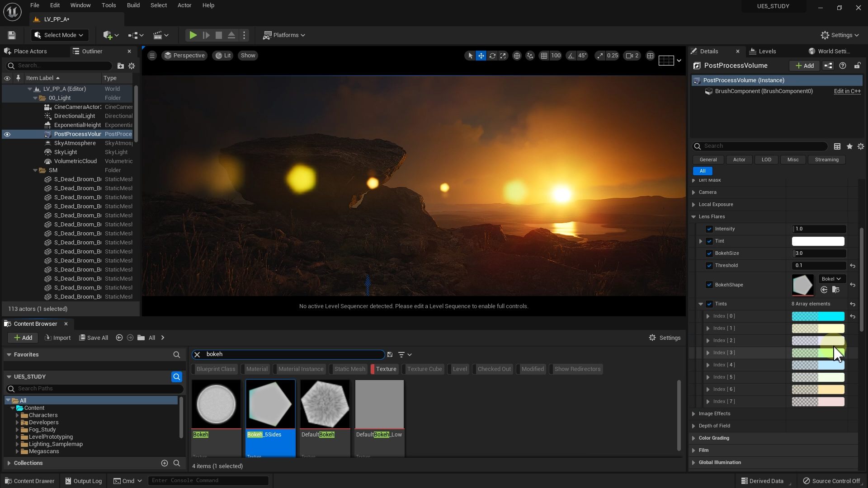Click the Import button in Content Browser

(x=58, y=338)
